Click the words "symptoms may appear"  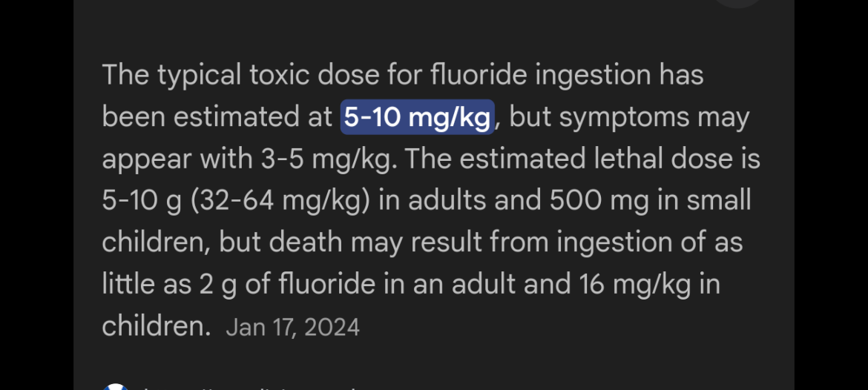(x=427, y=139)
